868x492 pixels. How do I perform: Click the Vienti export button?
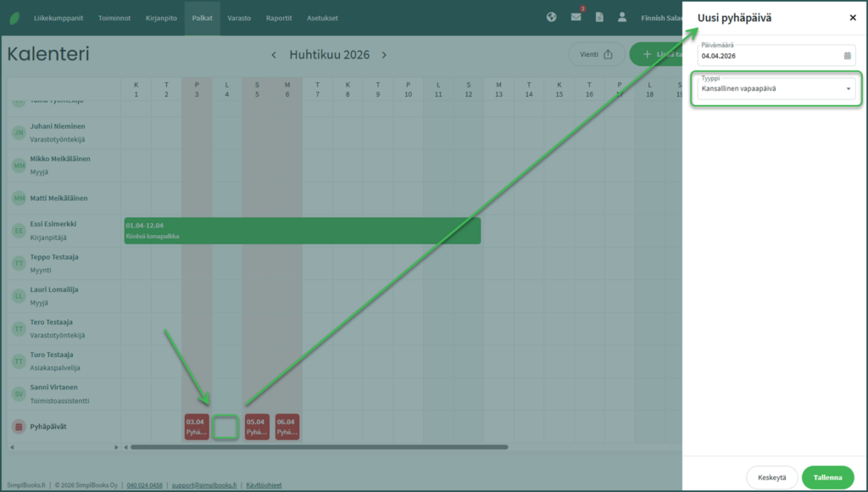click(596, 55)
